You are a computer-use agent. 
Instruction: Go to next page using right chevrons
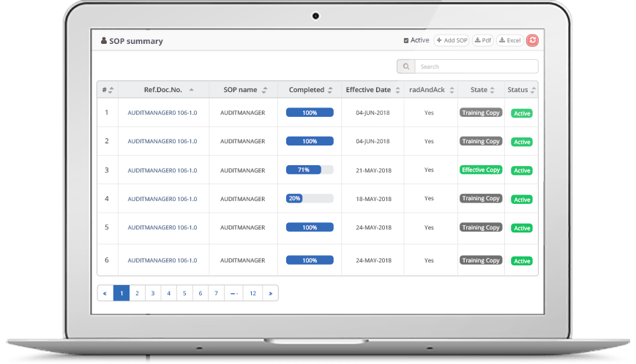click(x=270, y=293)
